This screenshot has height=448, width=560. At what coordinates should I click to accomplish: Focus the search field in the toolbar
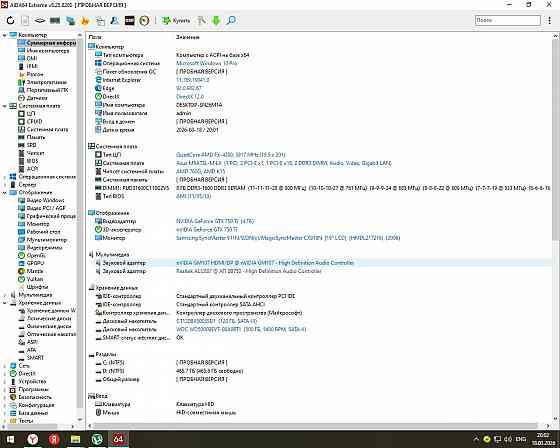coord(508,20)
